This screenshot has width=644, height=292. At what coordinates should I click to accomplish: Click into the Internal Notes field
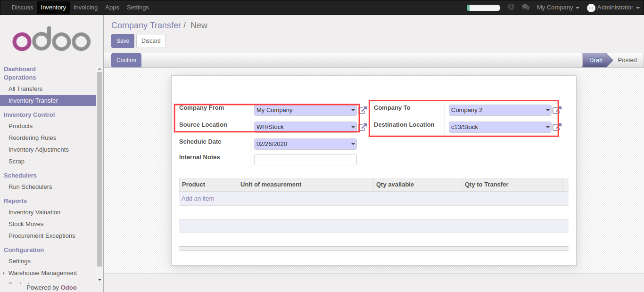point(305,160)
